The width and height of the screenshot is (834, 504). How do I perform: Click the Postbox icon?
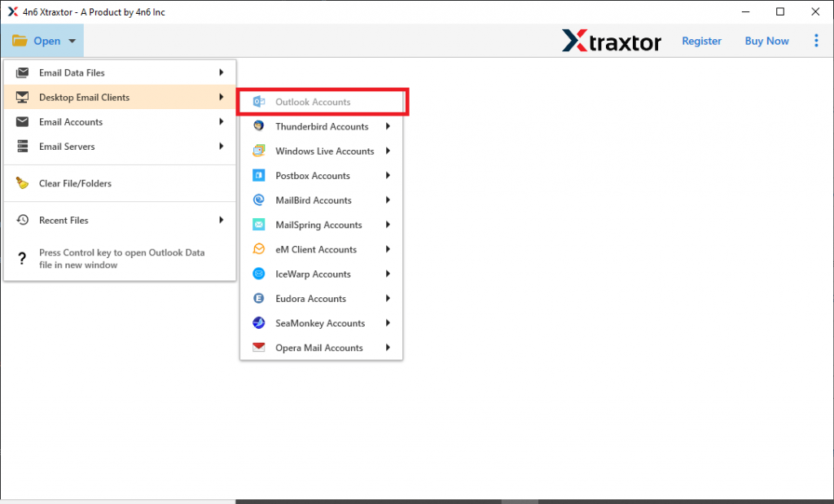coord(258,175)
